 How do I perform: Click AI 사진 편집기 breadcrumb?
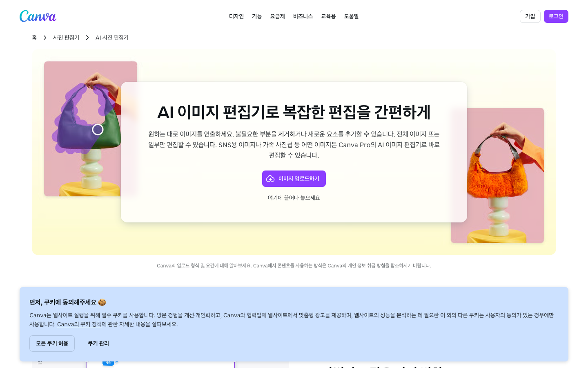coord(112,38)
